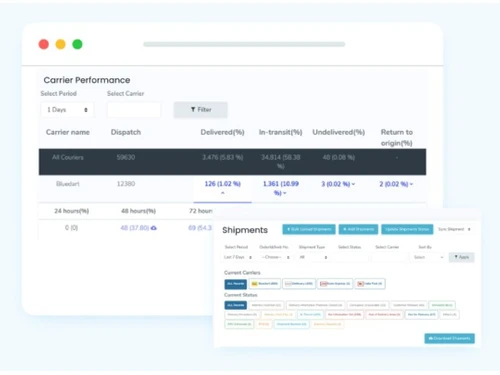Click All Couriers undelivered value 48 (0.08 %)
500x375 pixels.
click(x=338, y=157)
